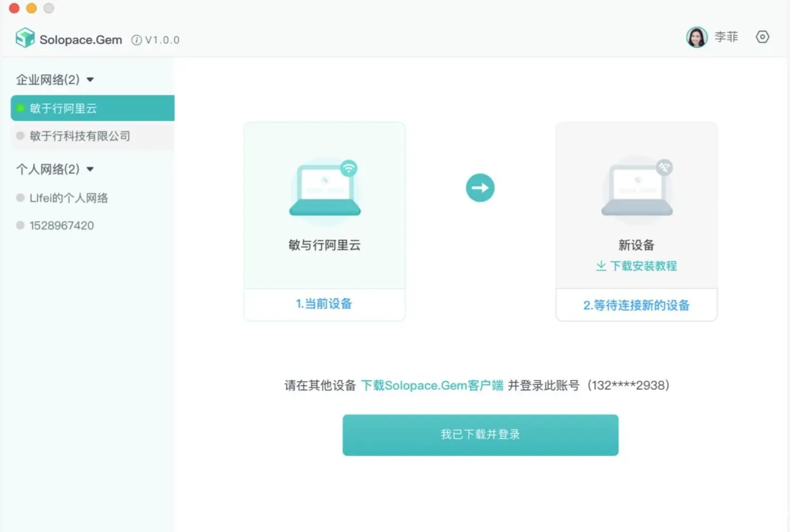Viewport: 790px width, 532px height.
Task: Click the 我已下载并登录 button
Action: click(480, 435)
